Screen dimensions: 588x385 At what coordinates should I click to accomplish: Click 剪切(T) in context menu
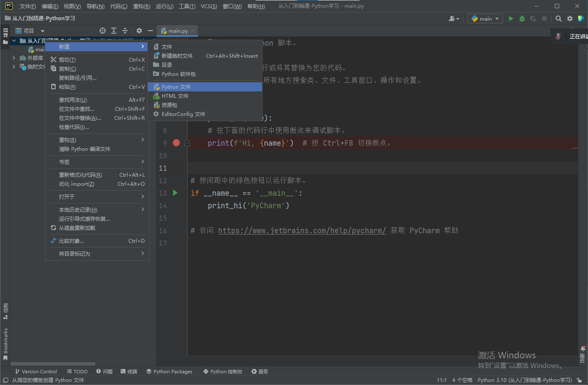[x=97, y=60]
